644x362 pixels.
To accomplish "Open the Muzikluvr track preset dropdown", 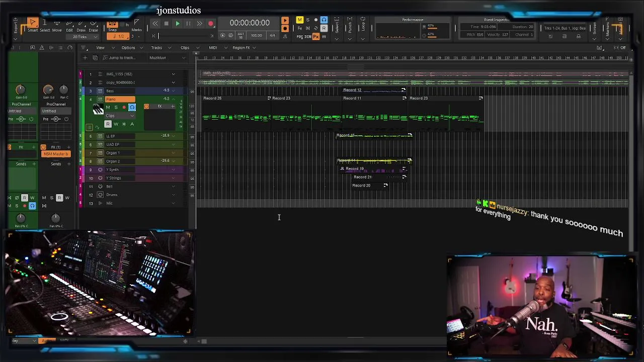I will 167,58.
